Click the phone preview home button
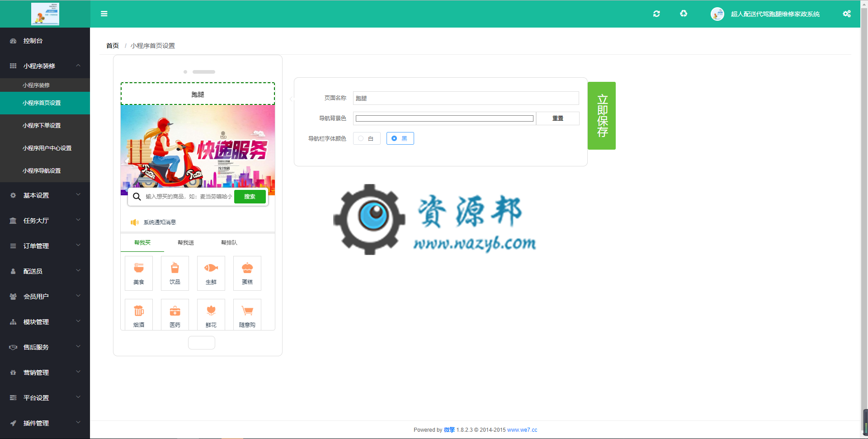The width and height of the screenshot is (868, 439). point(202,343)
